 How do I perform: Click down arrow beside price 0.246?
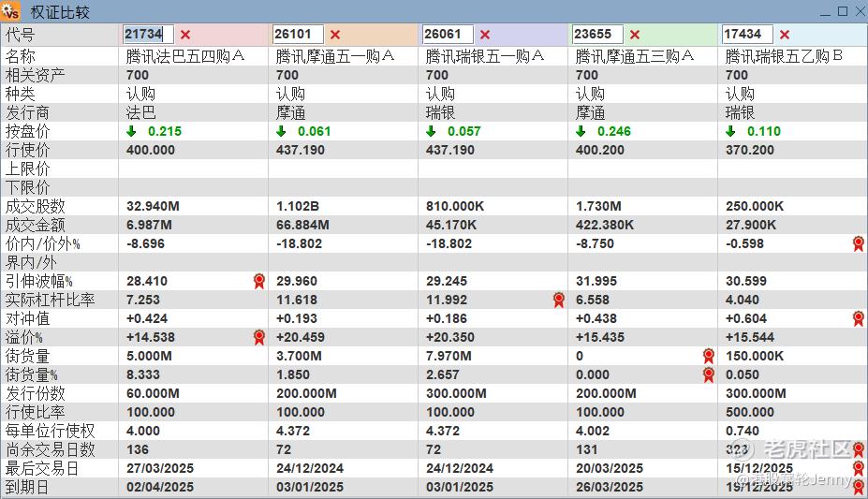[x=581, y=131]
